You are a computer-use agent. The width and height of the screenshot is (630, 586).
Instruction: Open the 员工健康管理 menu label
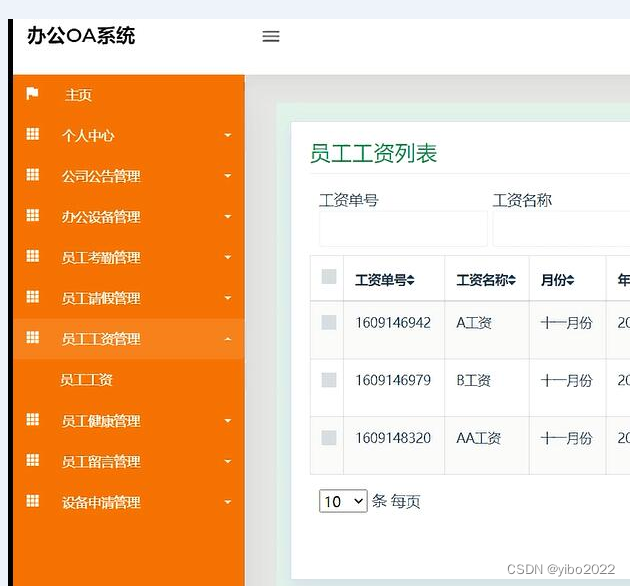point(101,421)
